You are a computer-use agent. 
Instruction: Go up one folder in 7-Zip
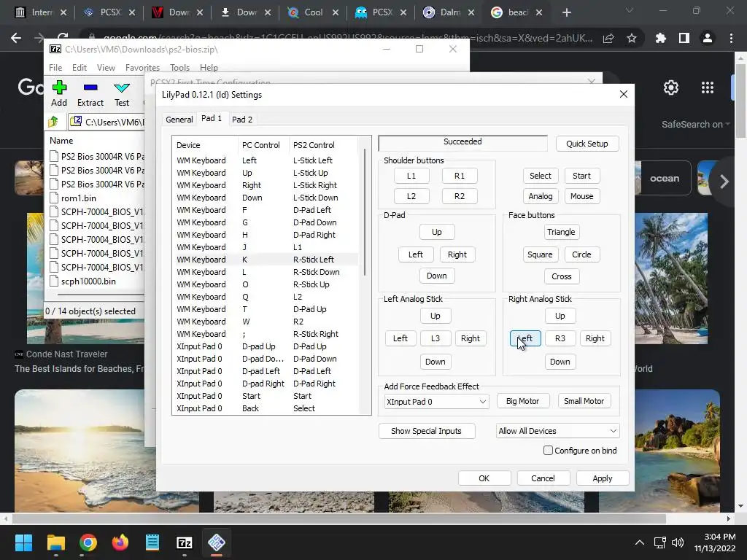point(53,122)
